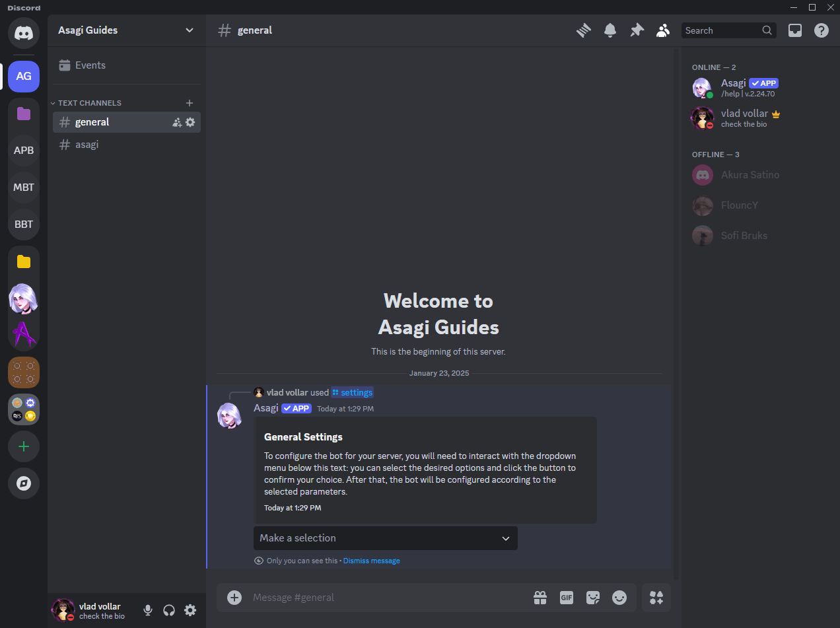Open Discord home direct messages icon
Image resolution: width=840 pixels, height=628 pixels.
pyautogui.click(x=24, y=32)
